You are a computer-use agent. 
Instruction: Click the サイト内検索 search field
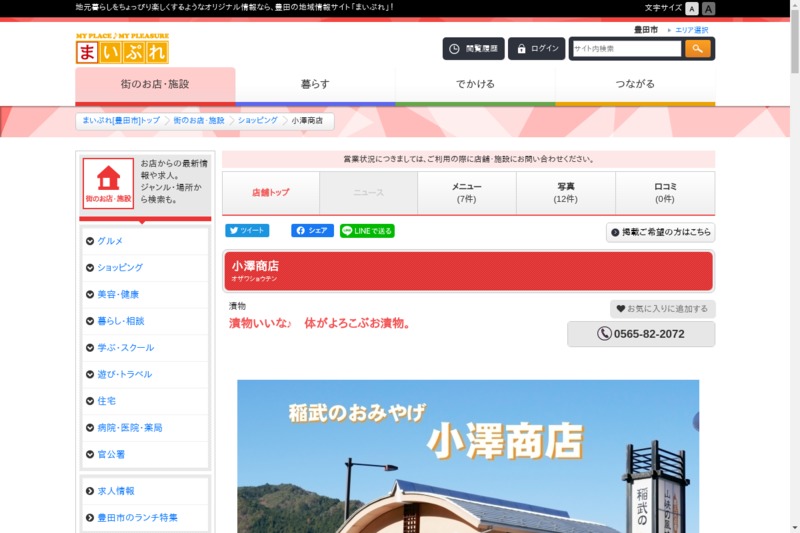tap(626, 48)
